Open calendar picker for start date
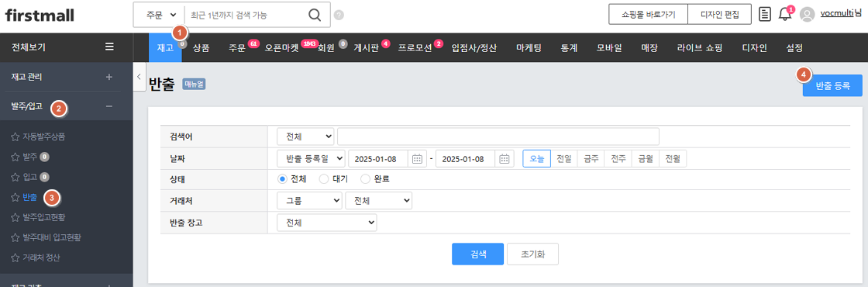This screenshot has height=287, width=868. click(x=417, y=159)
